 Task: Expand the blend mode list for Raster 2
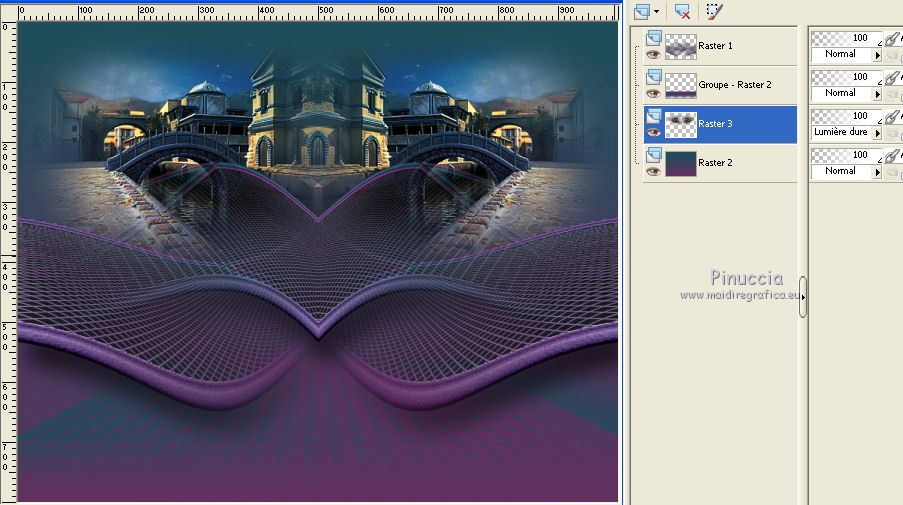tap(878, 171)
